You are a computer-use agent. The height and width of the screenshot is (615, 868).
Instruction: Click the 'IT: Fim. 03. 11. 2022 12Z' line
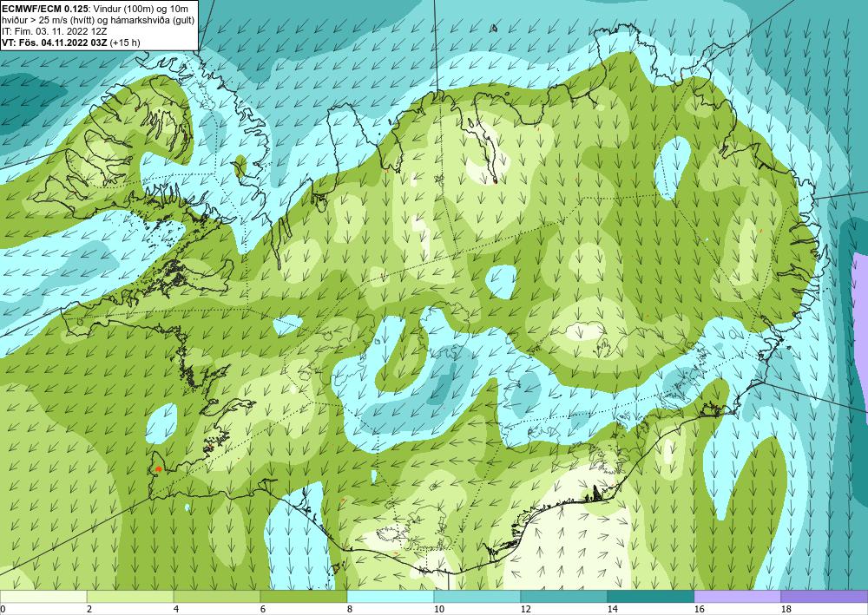tap(54, 31)
